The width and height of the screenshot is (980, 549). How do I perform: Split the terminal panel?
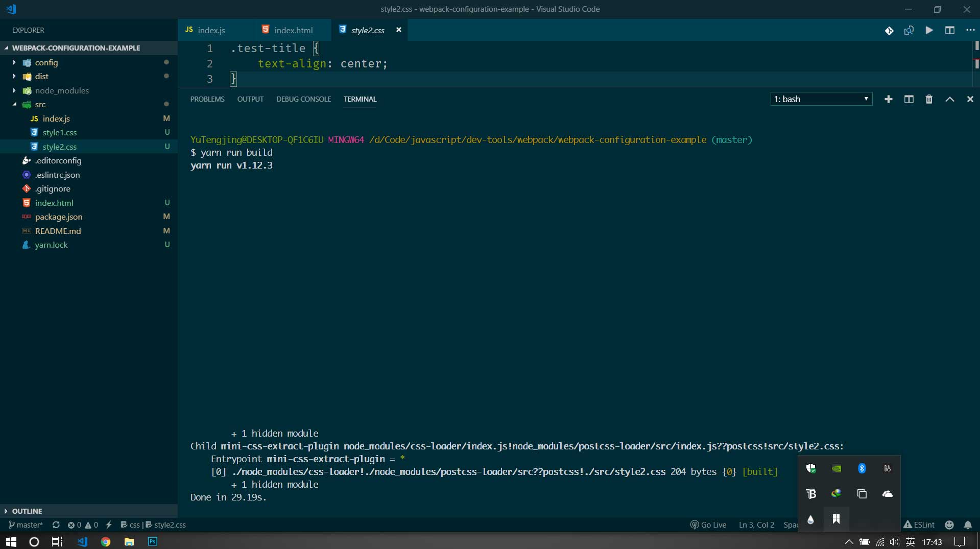909,99
